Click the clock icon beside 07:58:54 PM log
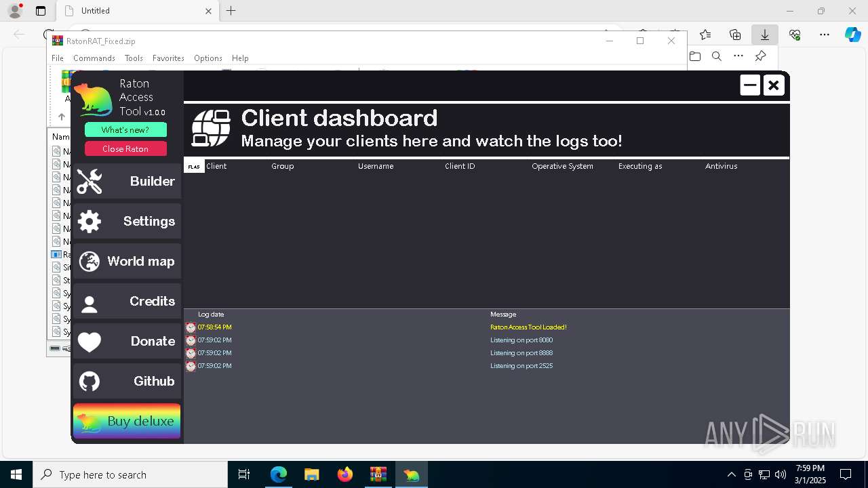Screen dimensions: 868x488 pyautogui.click(x=191, y=327)
